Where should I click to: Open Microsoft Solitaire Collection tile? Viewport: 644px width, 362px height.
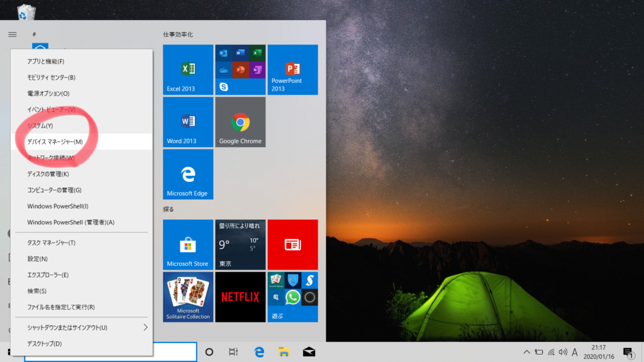coord(187,297)
